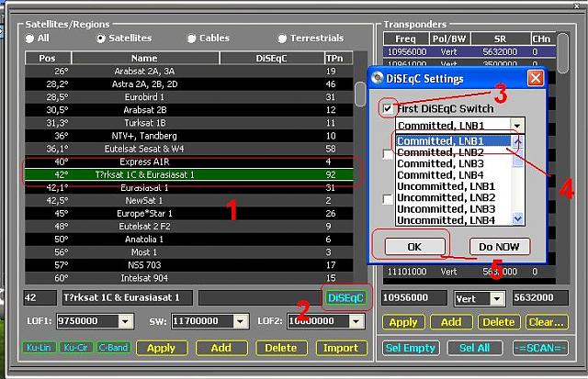Click the Sel Empty button
Viewport: 588px width, 379px height.
point(411,348)
